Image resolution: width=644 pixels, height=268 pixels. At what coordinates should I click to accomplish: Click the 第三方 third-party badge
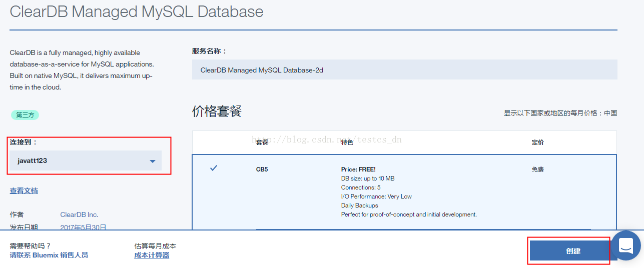click(25, 115)
